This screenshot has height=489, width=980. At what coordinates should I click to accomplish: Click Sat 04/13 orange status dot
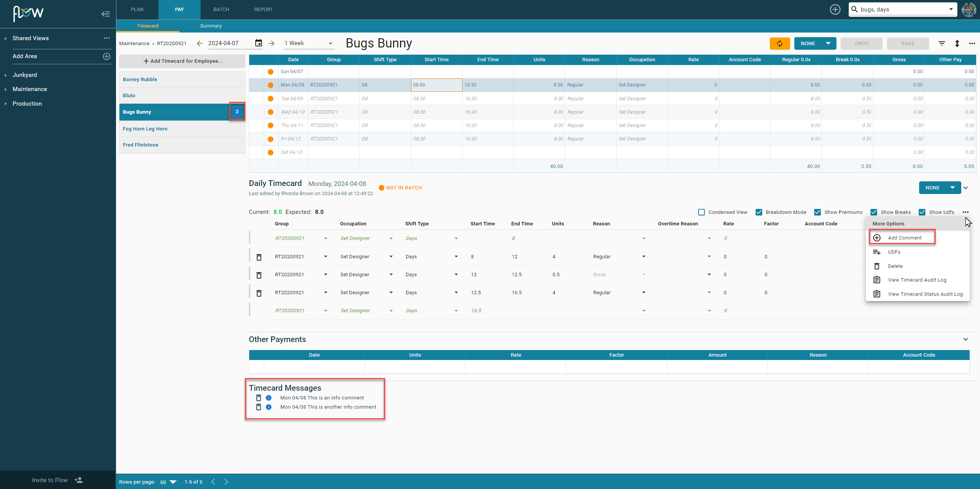pyautogui.click(x=271, y=152)
